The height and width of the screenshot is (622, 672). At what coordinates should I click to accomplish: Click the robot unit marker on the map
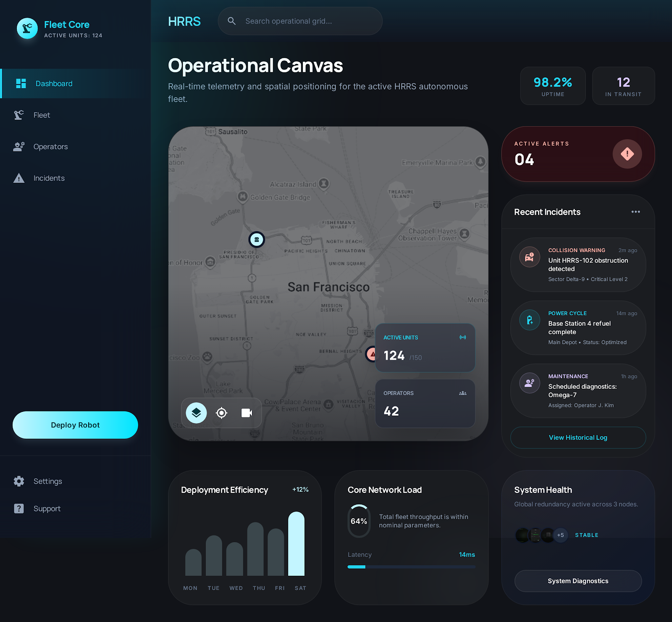click(256, 240)
